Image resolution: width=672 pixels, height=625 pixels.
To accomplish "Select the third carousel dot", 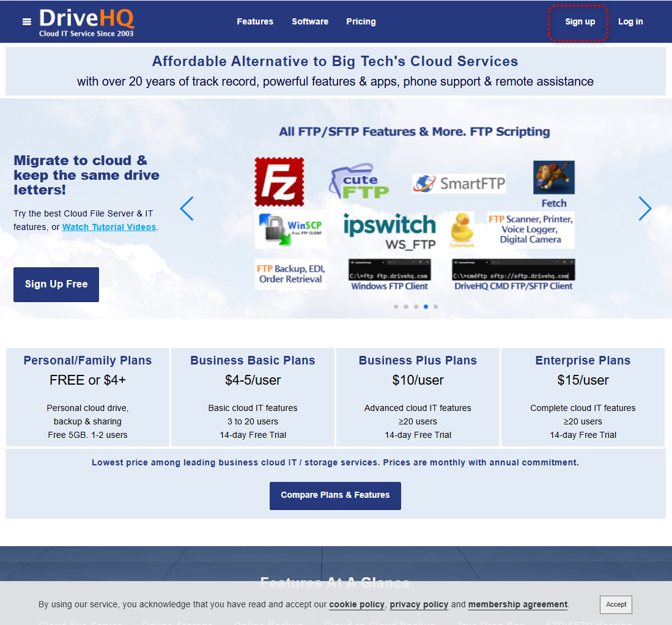I will pyautogui.click(x=416, y=306).
